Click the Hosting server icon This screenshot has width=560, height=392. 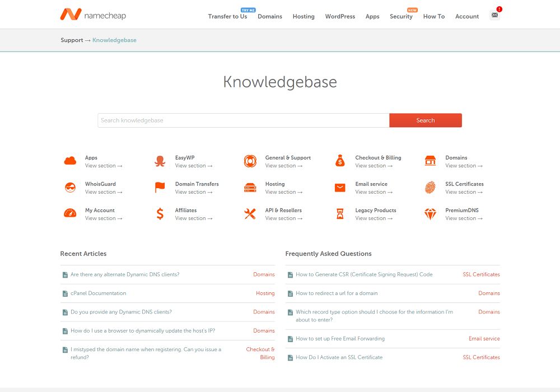250,188
